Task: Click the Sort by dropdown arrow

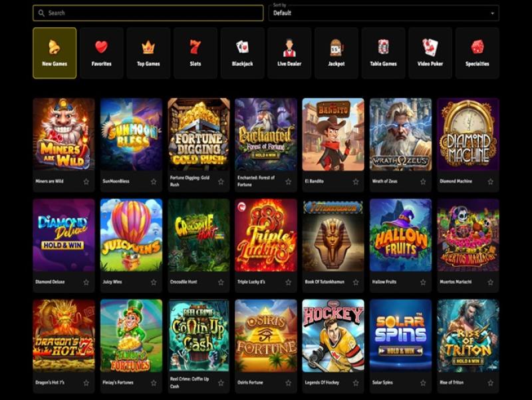Action: point(492,13)
